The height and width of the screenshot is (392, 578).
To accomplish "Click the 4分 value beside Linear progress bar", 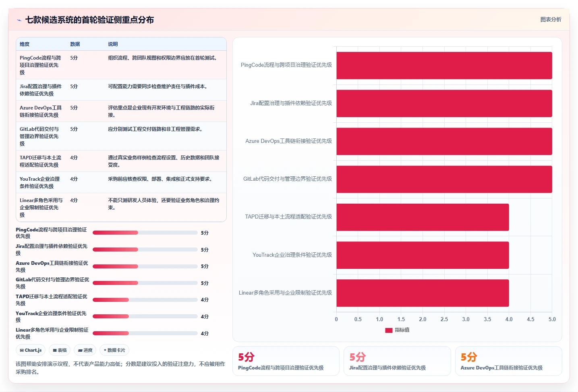I will pos(205,334).
